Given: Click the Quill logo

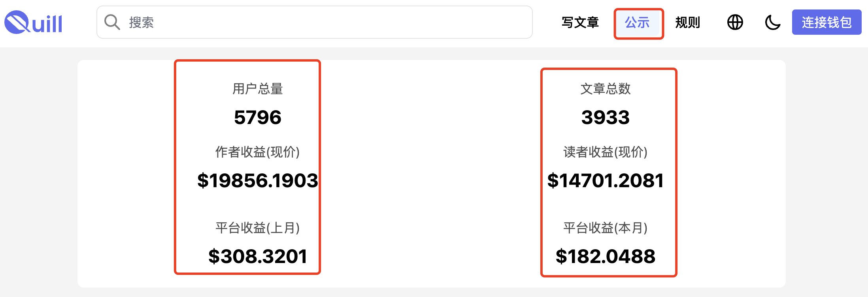Looking at the screenshot, I should [33, 23].
